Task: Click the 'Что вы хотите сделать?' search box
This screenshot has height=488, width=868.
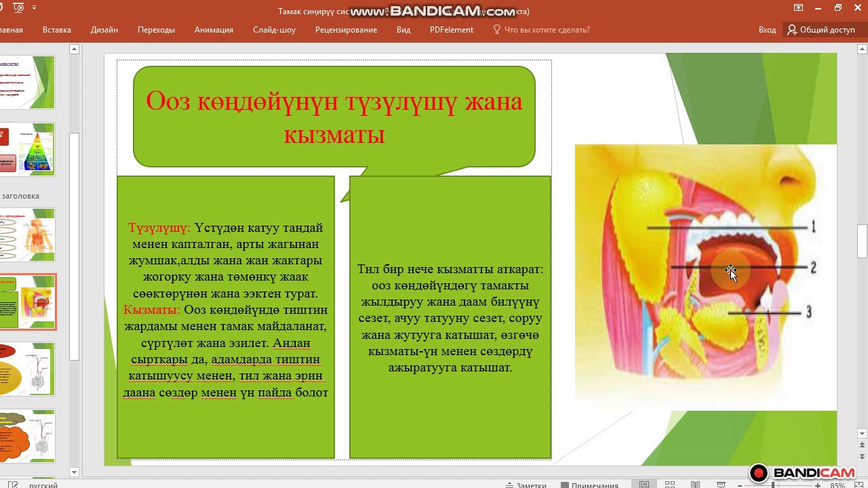Action: tap(541, 30)
